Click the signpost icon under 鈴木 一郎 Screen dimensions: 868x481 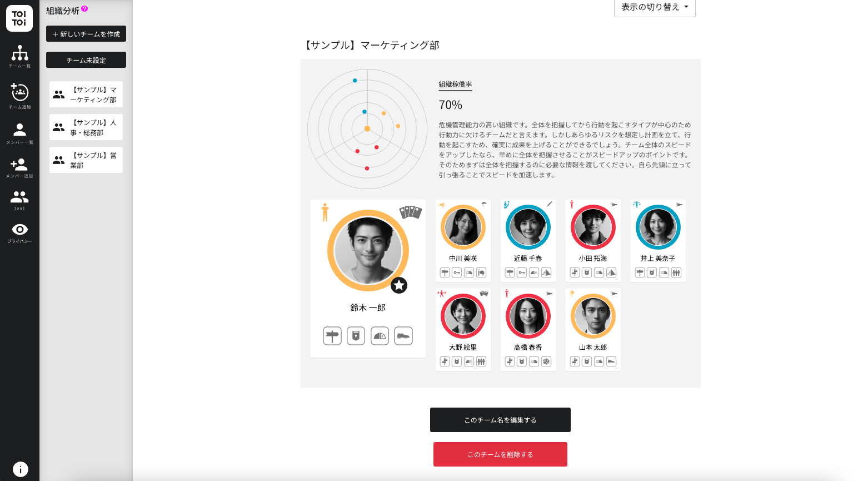pos(332,336)
